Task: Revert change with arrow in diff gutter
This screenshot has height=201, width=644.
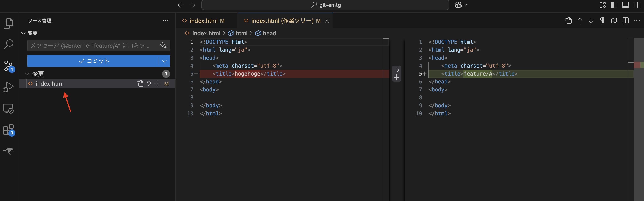Action: tap(396, 70)
